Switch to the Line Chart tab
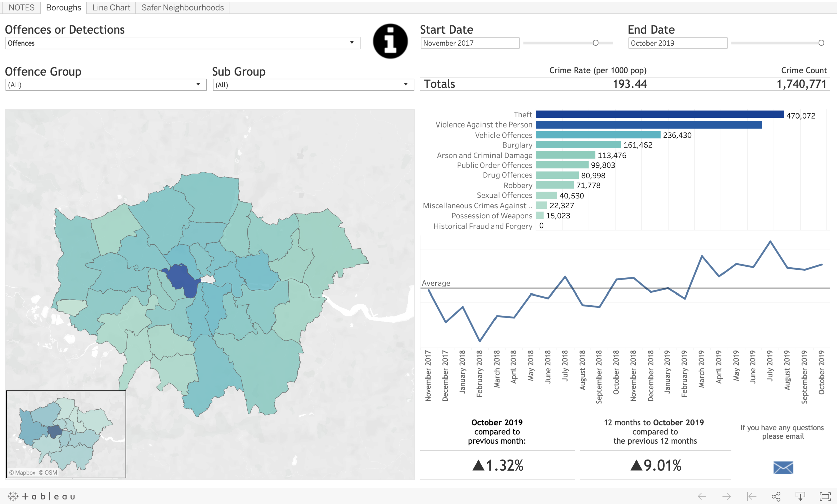Image resolution: width=837 pixels, height=504 pixels. [x=111, y=7]
